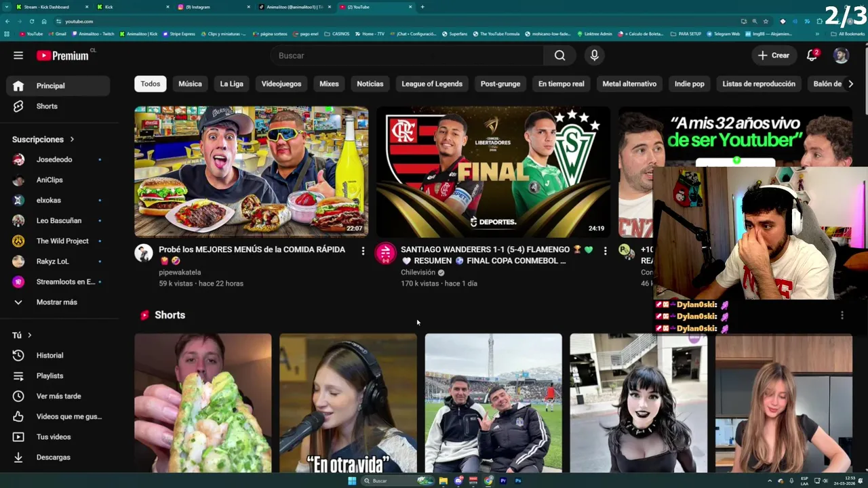Open Ver más tarde list
The width and height of the screenshot is (868, 488).
pyautogui.click(x=58, y=396)
